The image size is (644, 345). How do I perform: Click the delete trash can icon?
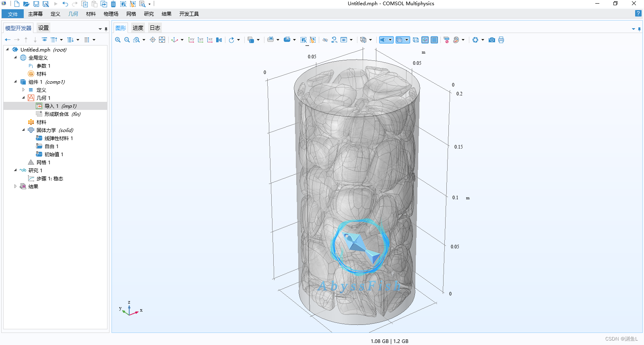114,4
